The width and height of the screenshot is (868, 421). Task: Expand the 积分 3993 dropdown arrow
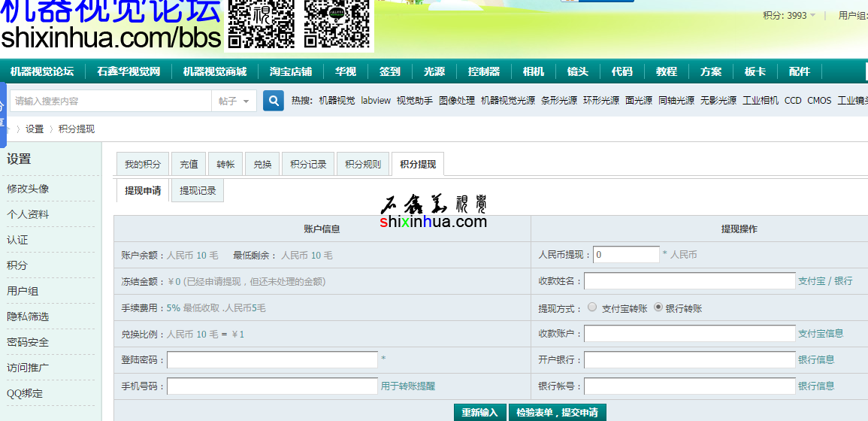click(812, 16)
